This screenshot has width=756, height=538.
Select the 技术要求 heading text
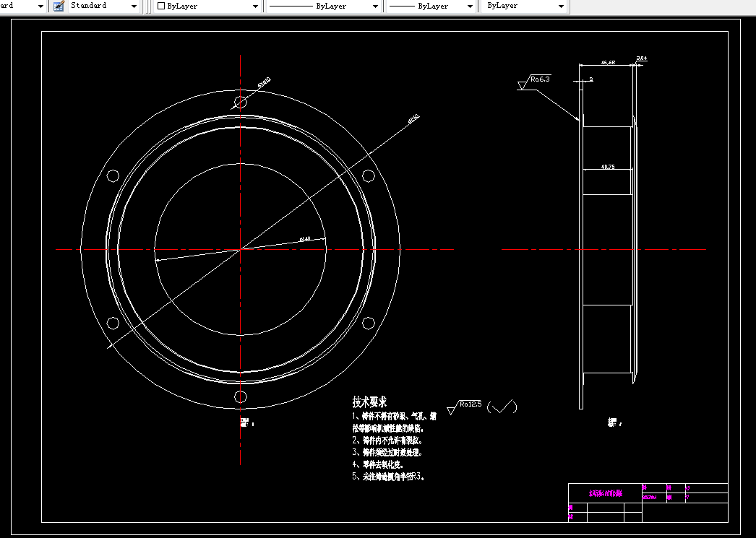pyautogui.click(x=369, y=402)
